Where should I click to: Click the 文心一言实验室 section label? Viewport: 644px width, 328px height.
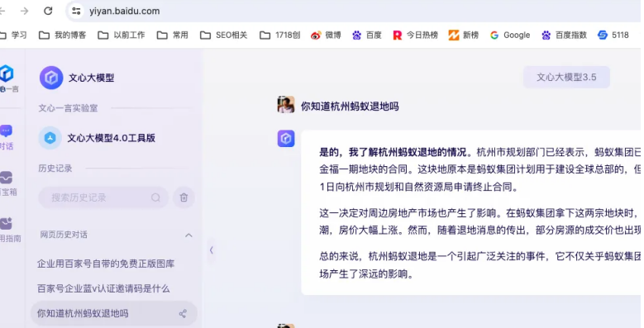pyautogui.click(x=68, y=108)
